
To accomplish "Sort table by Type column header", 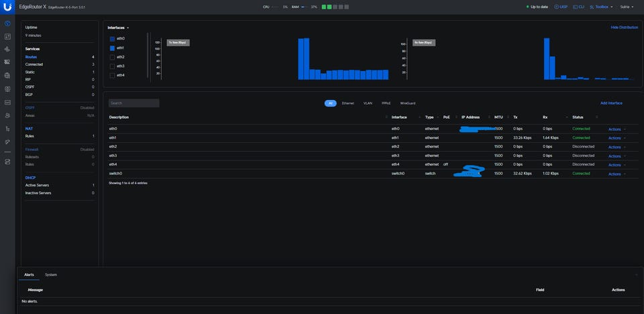I will pyautogui.click(x=429, y=117).
